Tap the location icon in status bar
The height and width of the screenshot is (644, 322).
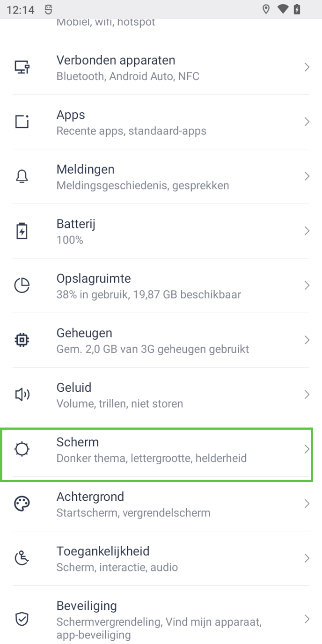click(x=266, y=9)
